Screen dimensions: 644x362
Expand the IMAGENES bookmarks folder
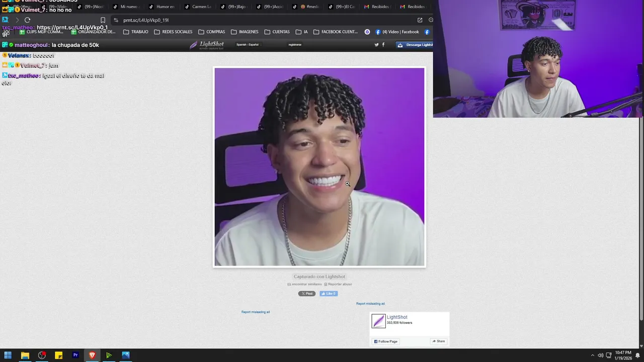click(245, 32)
